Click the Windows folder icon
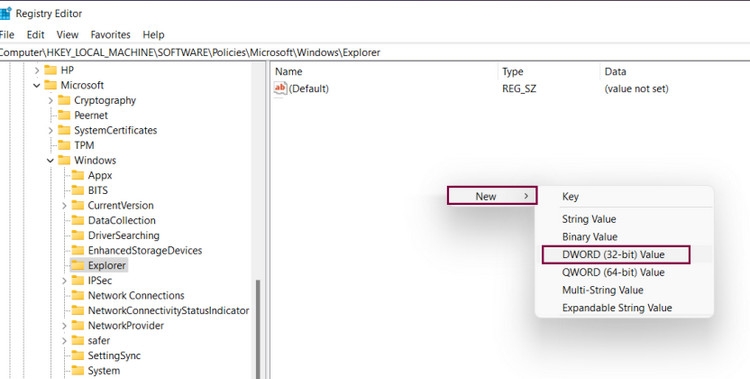750x379 pixels. (64, 160)
